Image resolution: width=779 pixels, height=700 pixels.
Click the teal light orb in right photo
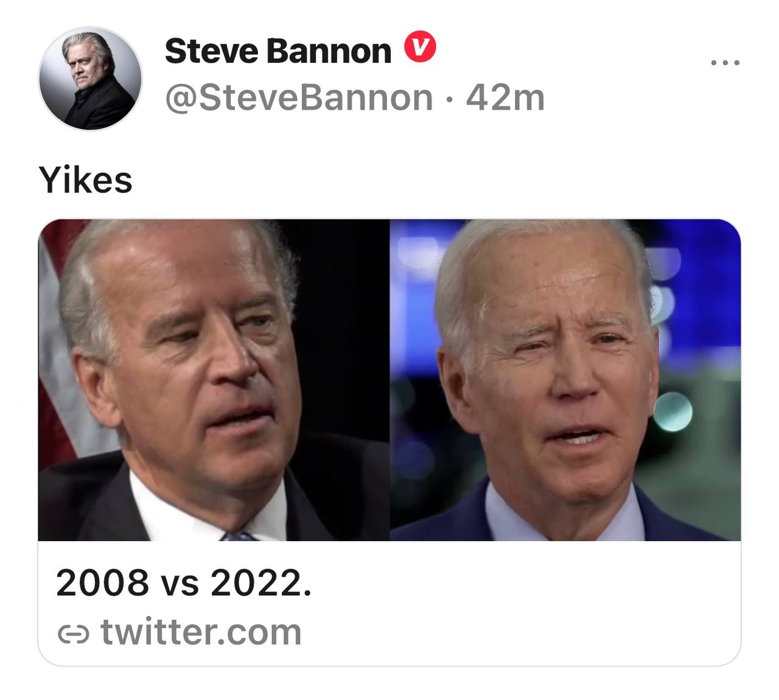pyautogui.click(x=672, y=411)
